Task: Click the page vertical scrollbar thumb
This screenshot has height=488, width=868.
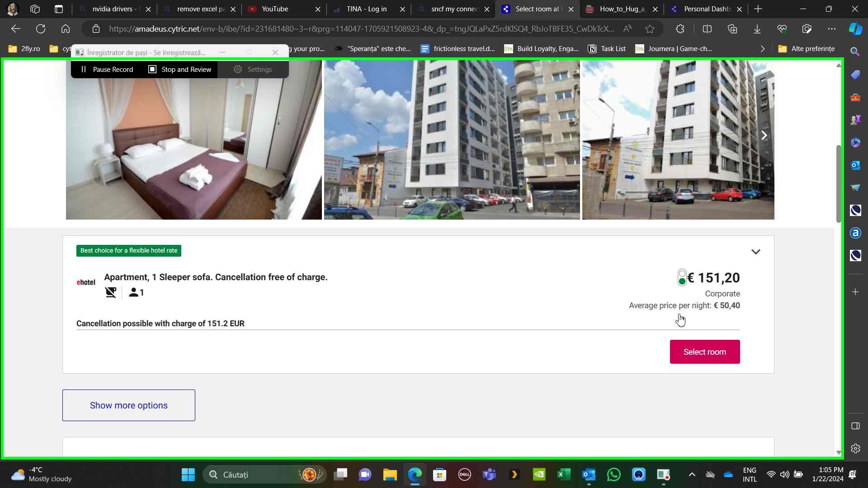Action: point(839,183)
